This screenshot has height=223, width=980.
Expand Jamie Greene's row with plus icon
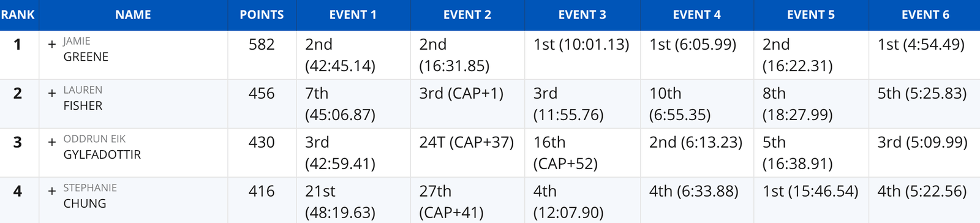(52, 45)
